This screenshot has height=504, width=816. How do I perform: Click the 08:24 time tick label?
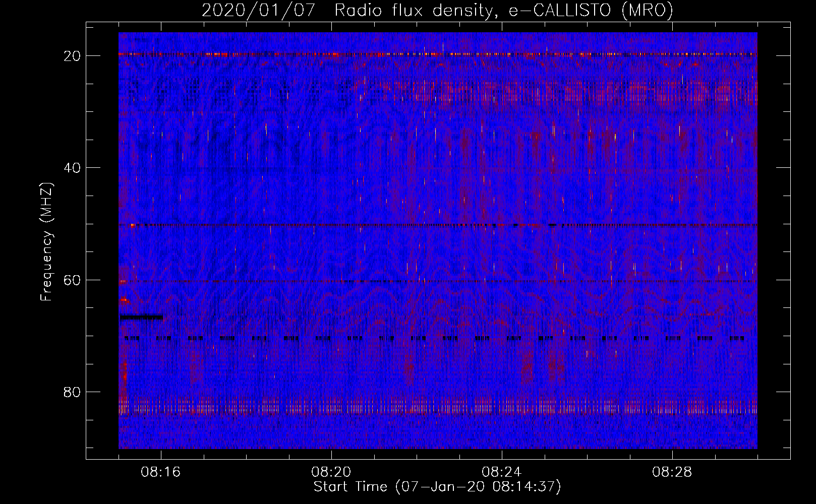502,472
